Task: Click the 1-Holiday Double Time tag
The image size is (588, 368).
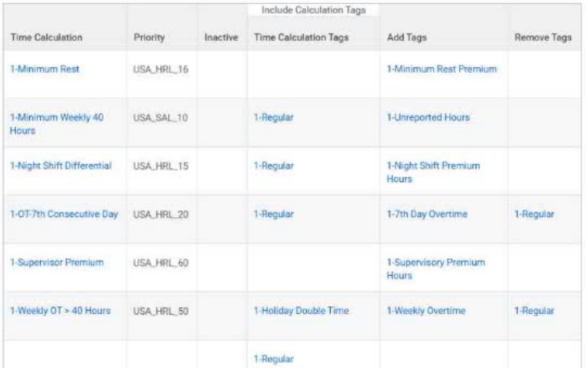Action: (x=302, y=311)
